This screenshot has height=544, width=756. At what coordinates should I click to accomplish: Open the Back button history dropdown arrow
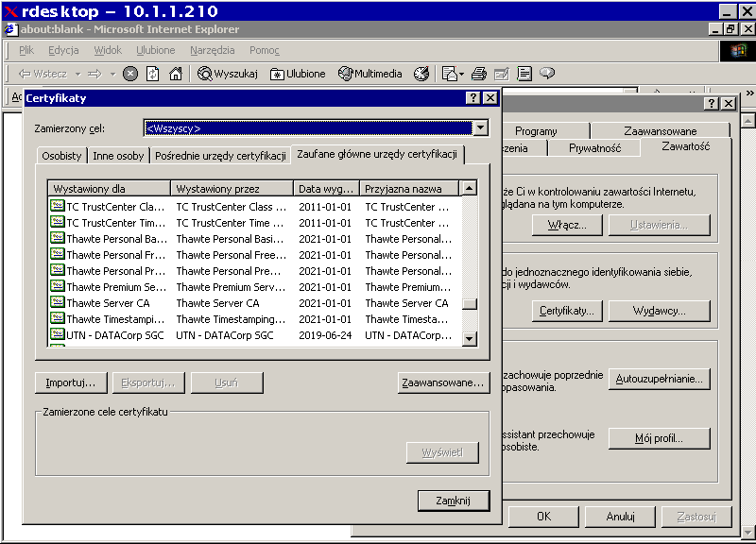(77, 75)
